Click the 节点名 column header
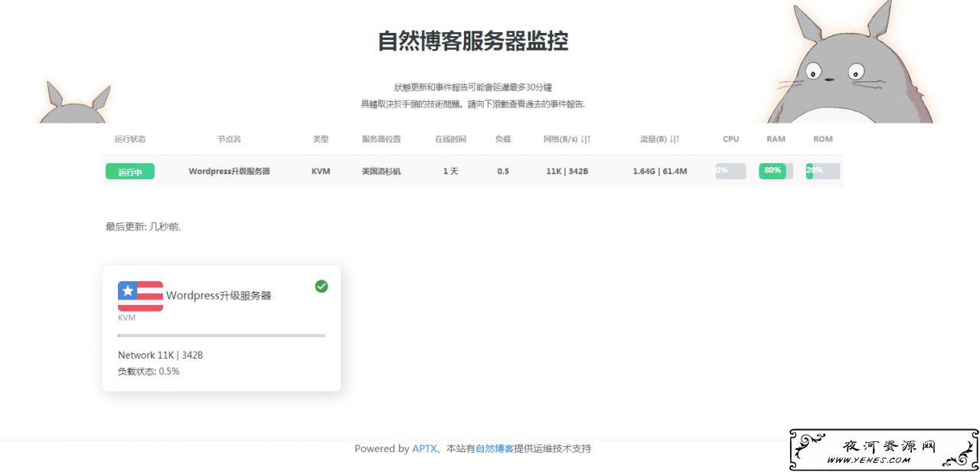 click(229, 139)
